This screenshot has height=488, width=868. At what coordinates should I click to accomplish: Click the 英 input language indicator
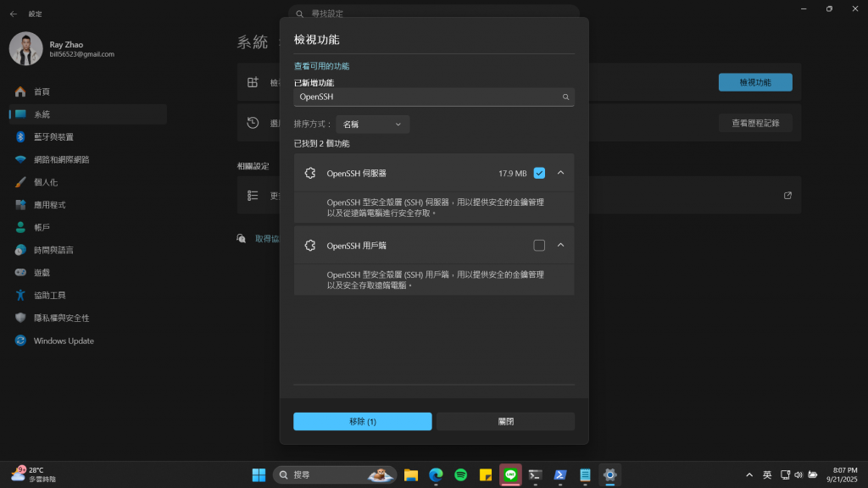(767, 474)
